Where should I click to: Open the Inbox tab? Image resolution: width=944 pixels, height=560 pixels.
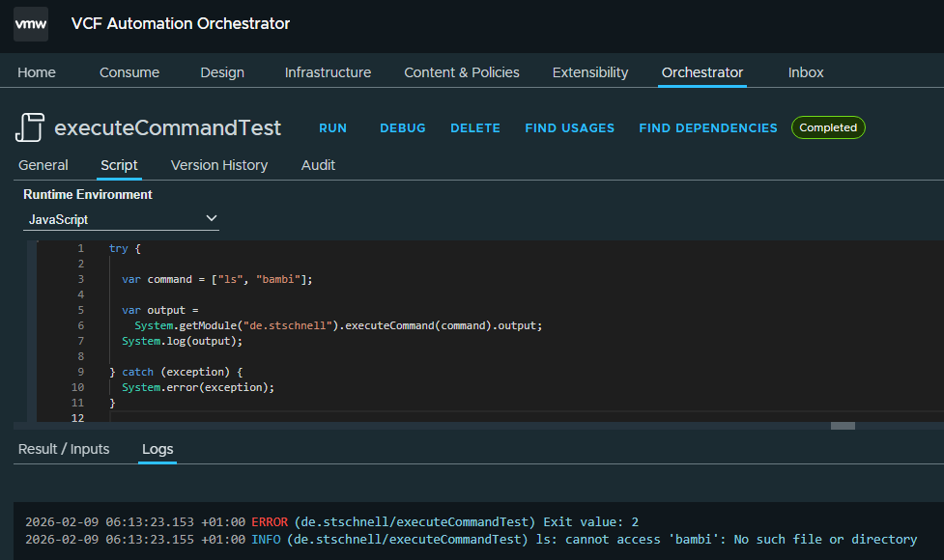pos(806,72)
